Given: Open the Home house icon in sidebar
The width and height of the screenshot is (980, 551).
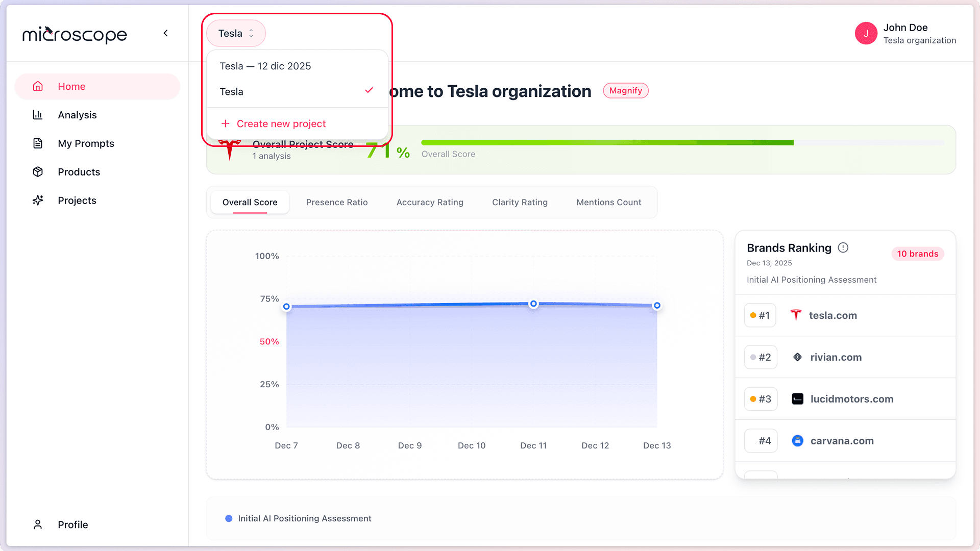Looking at the screenshot, I should tap(38, 86).
